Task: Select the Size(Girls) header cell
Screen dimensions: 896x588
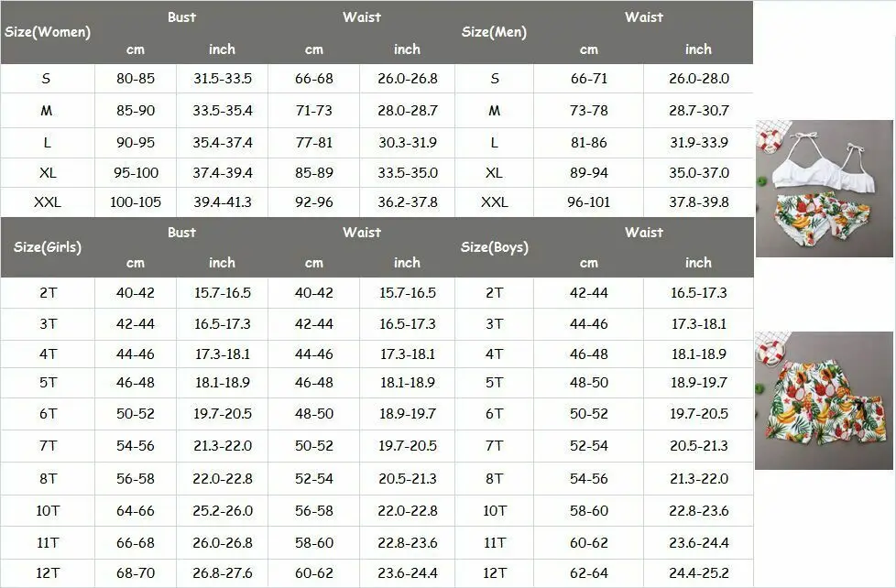Action: pos(48,247)
